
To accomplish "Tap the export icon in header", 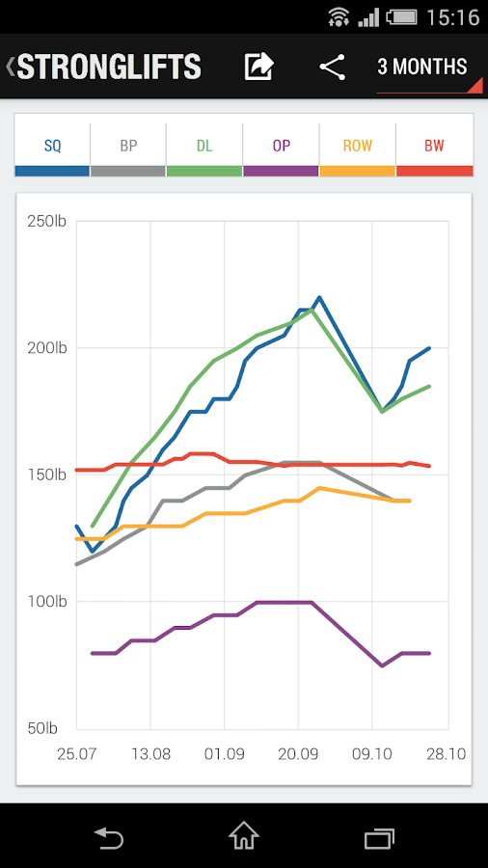I will [258, 67].
